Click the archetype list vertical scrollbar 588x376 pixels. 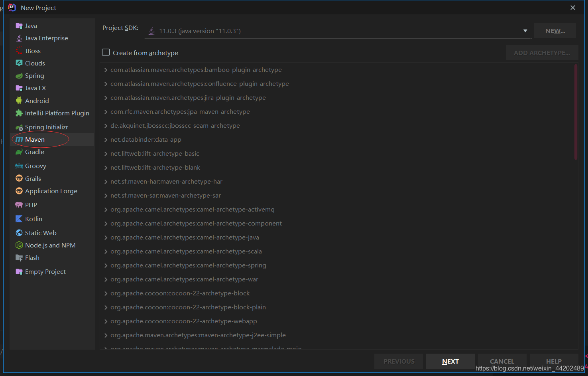(576, 112)
